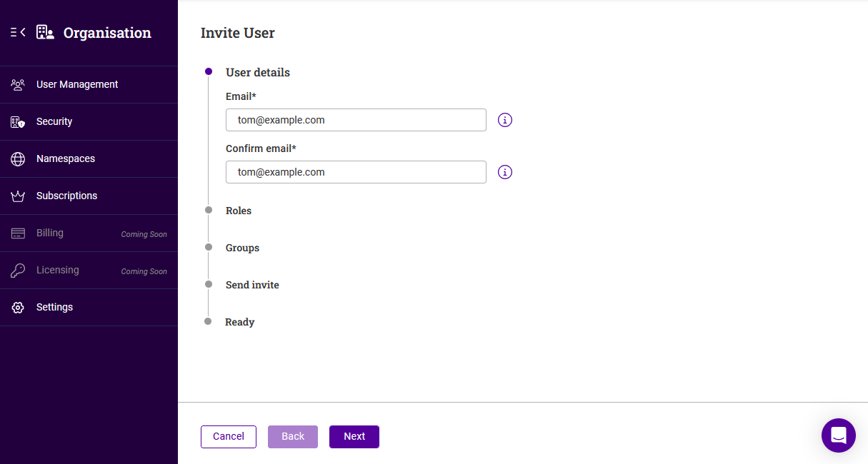Focus the Email input field
The width and height of the screenshot is (868, 464).
coord(356,120)
